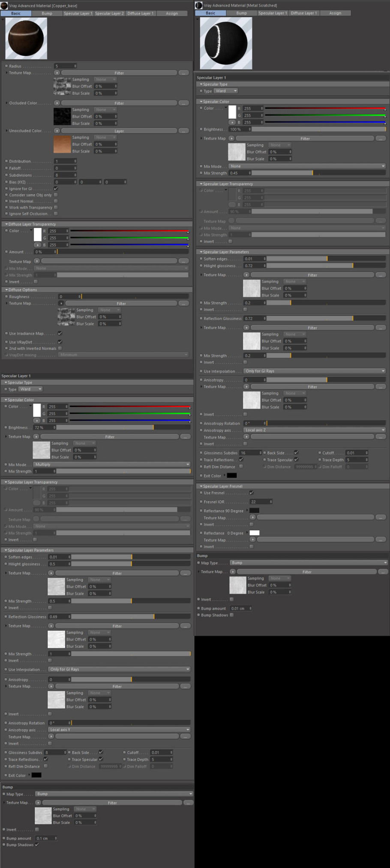
Task: Toggle Use Irradiance Map checkbox
Action: 60,333
